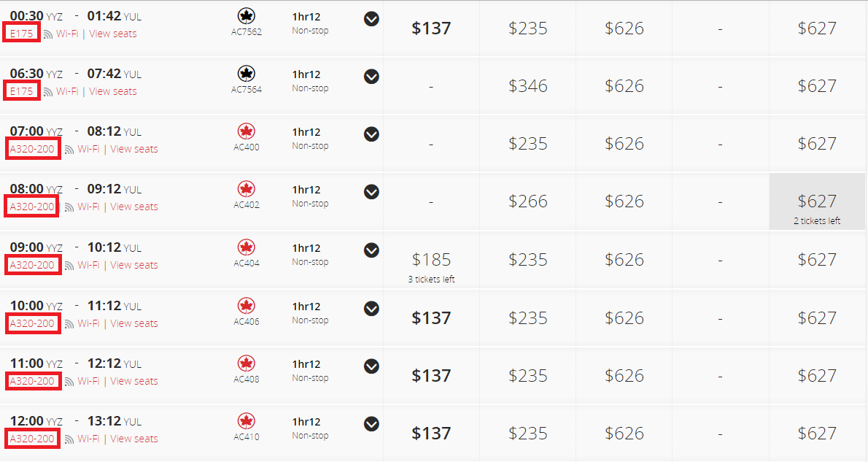This screenshot has width=868, height=462.
Task: Click the Wi-Fi icon on the 08:00 flight
Action: [x=69, y=207]
